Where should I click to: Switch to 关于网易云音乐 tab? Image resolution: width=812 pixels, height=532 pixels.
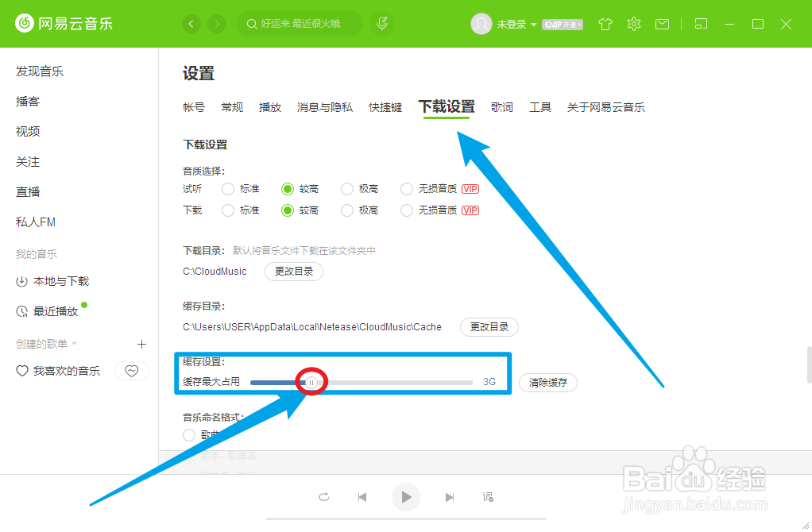606,108
